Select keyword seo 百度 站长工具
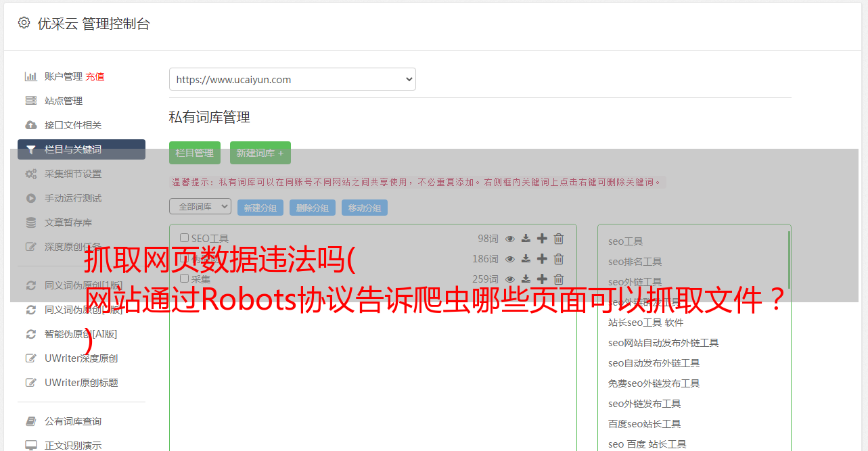This screenshot has width=868, height=451. click(647, 444)
